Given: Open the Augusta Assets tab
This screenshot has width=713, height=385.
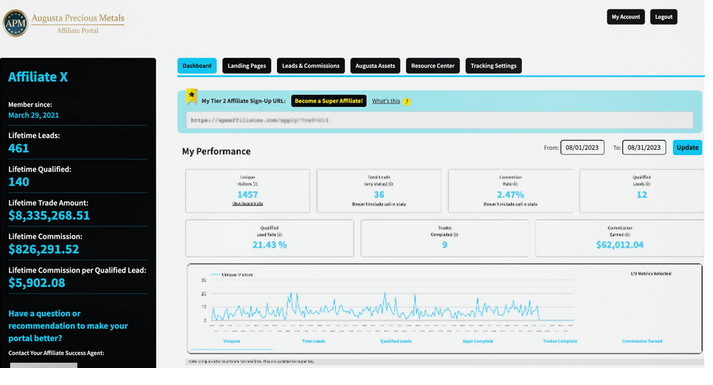Looking at the screenshot, I should [x=375, y=65].
